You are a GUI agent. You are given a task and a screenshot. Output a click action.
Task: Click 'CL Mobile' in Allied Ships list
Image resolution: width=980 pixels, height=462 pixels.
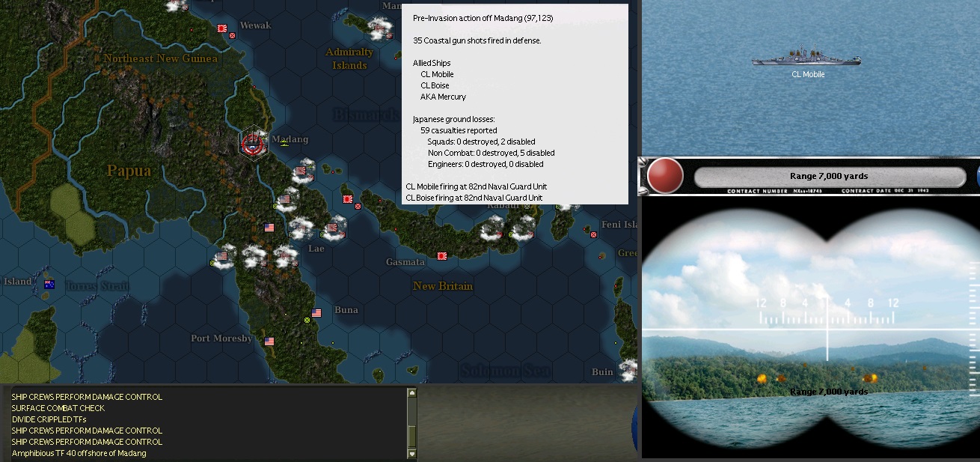click(437, 74)
